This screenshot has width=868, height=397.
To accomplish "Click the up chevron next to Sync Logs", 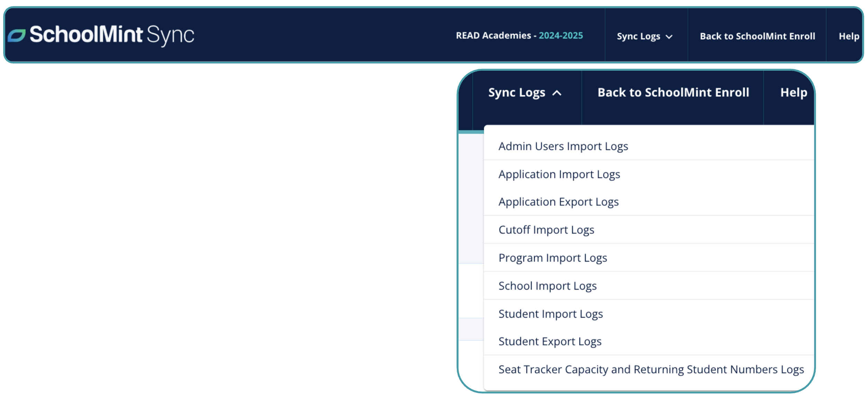I will [x=557, y=93].
